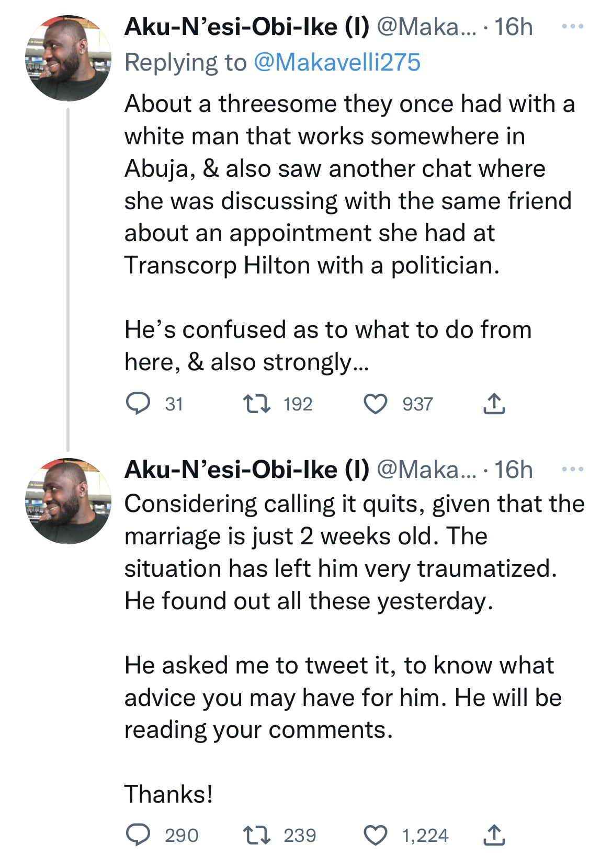Retweet the second tweet with 239 retweets

[x=257, y=835]
